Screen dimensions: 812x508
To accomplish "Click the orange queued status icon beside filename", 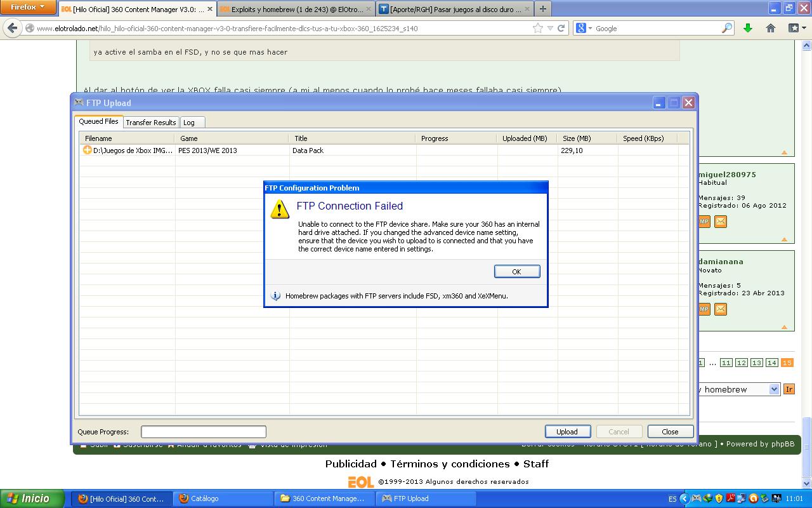I will (x=87, y=150).
